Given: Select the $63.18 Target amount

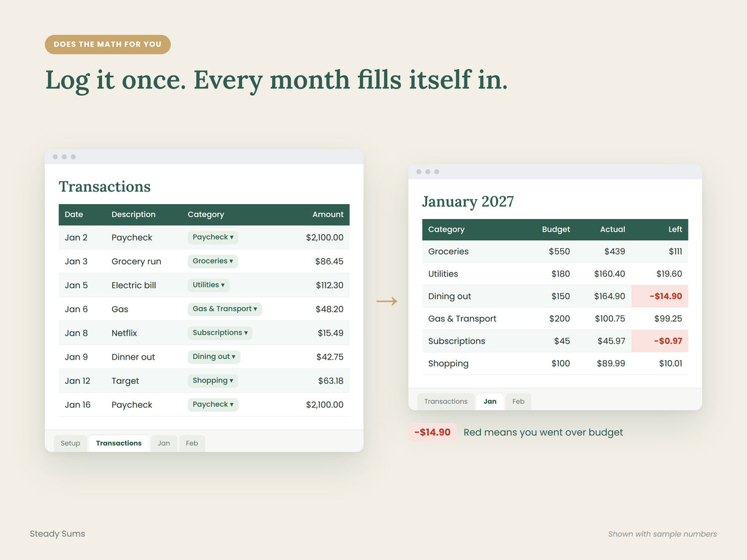Looking at the screenshot, I should click(x=331, y=381).
